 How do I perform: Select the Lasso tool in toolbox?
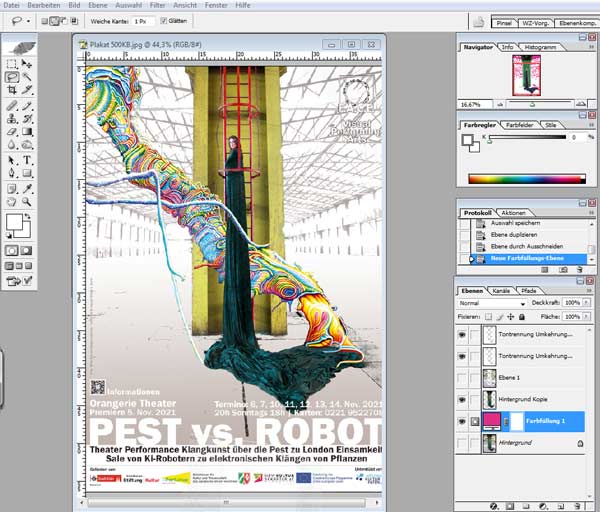click(x=12, y=76)
